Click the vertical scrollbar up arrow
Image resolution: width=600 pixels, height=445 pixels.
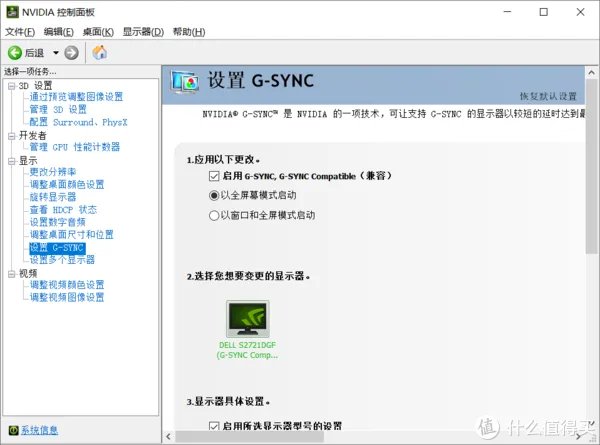click(592, 72)
